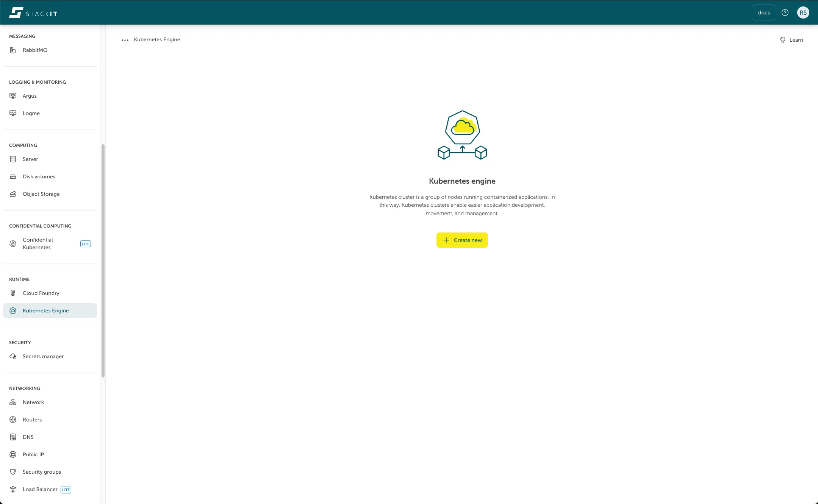Open the breadcrumb ellipsis menu
Viewport: 818px width, 504px height.
(124, 40)
